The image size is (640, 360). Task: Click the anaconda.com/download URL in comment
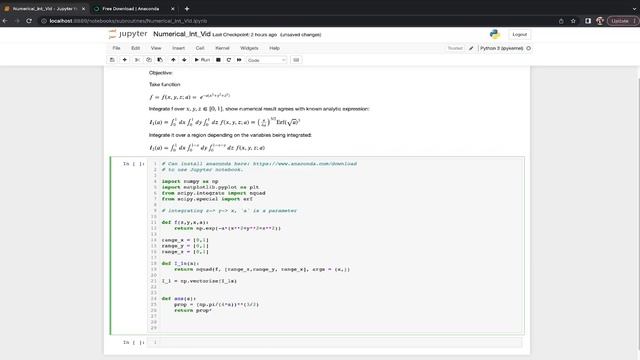click(x=304, y=164)
